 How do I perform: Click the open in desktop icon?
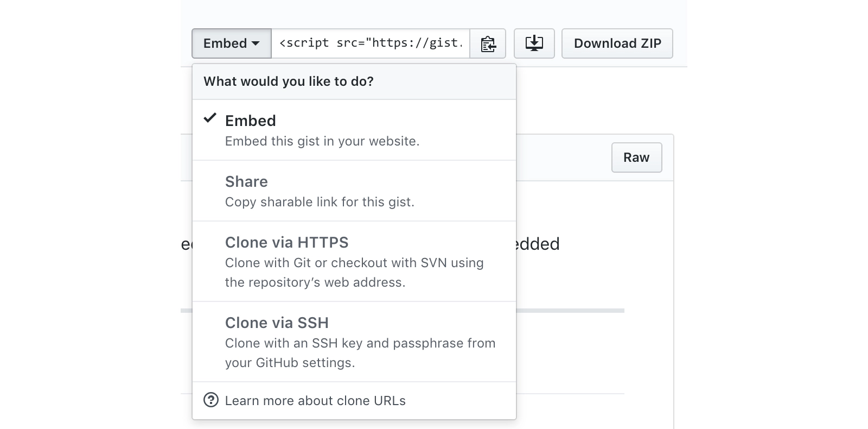534,43
